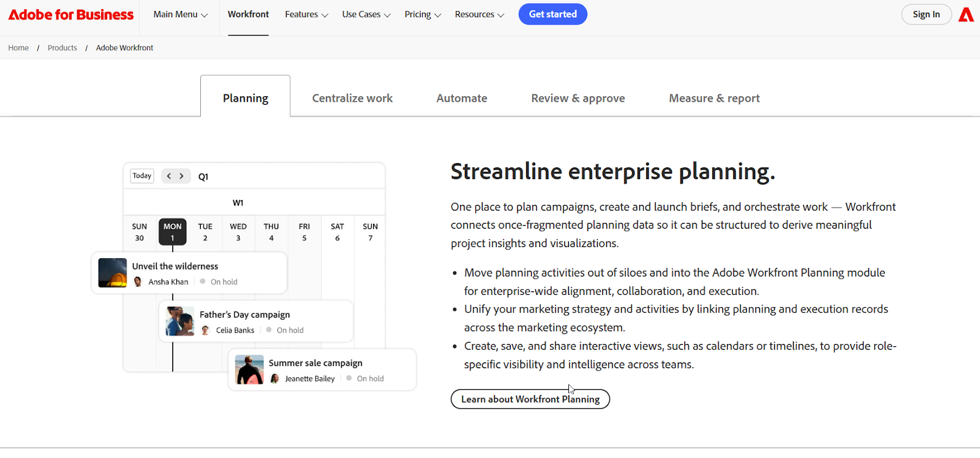The width and height of the screenshot is (980, 458).
Task: Open the Unveil the wilderness thumbnail
Action: [x=113, y=273]
